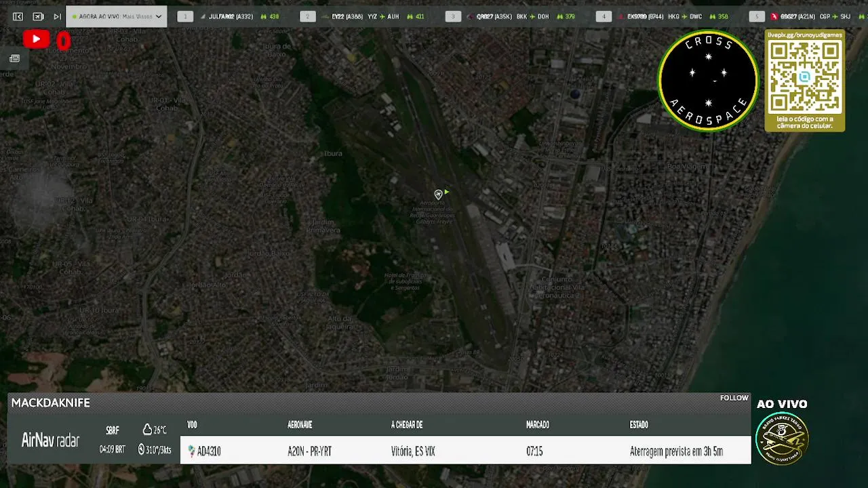
Task: Click the Bravo Yankee Tango round logo
Action: pyautogui.click(x=782, y=438)
